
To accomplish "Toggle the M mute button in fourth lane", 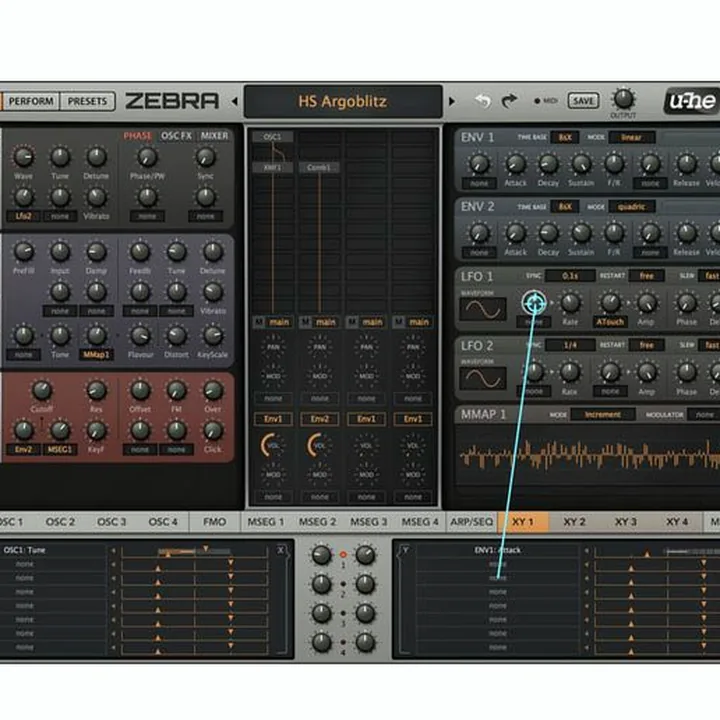I will coord(399,322).
